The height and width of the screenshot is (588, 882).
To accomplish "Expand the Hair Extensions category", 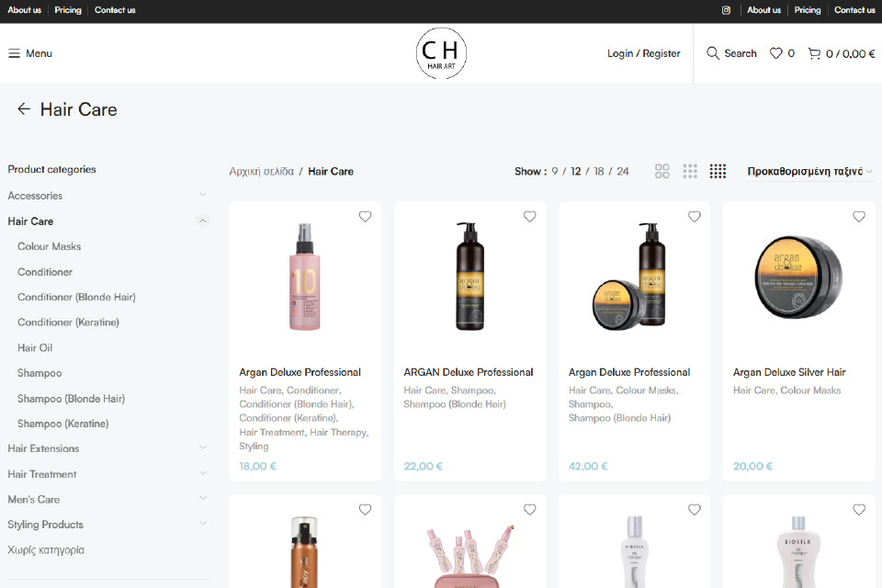I will click(x=203, y=448).
